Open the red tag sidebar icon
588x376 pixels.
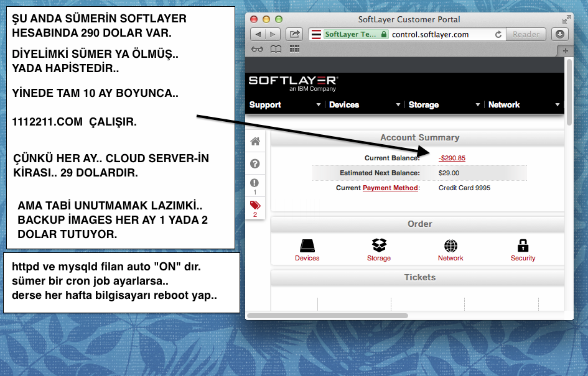pyautogui.click(x=255, y=205)
